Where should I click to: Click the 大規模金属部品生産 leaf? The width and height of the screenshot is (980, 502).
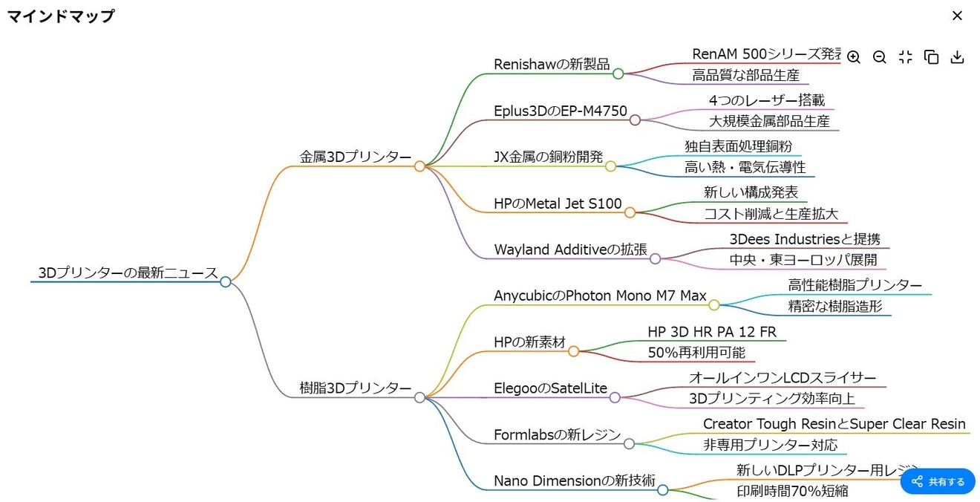769,121
